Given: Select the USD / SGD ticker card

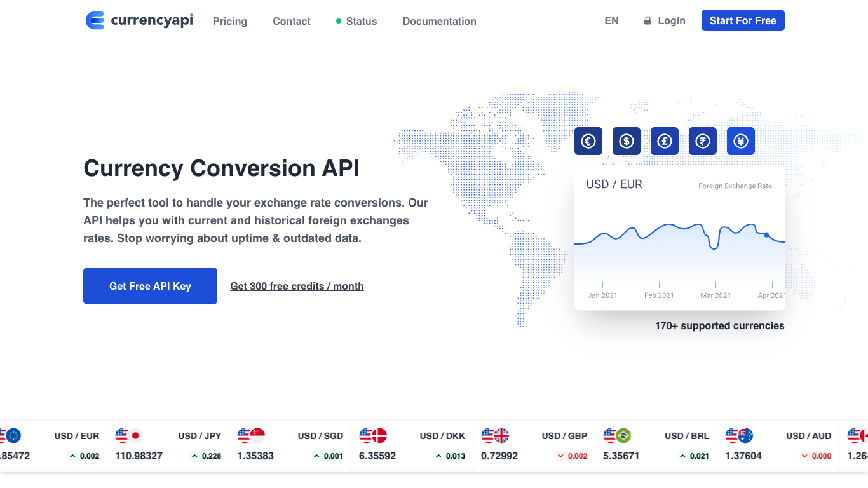Looking at the screenshot, I should click(x=290, y=446).
